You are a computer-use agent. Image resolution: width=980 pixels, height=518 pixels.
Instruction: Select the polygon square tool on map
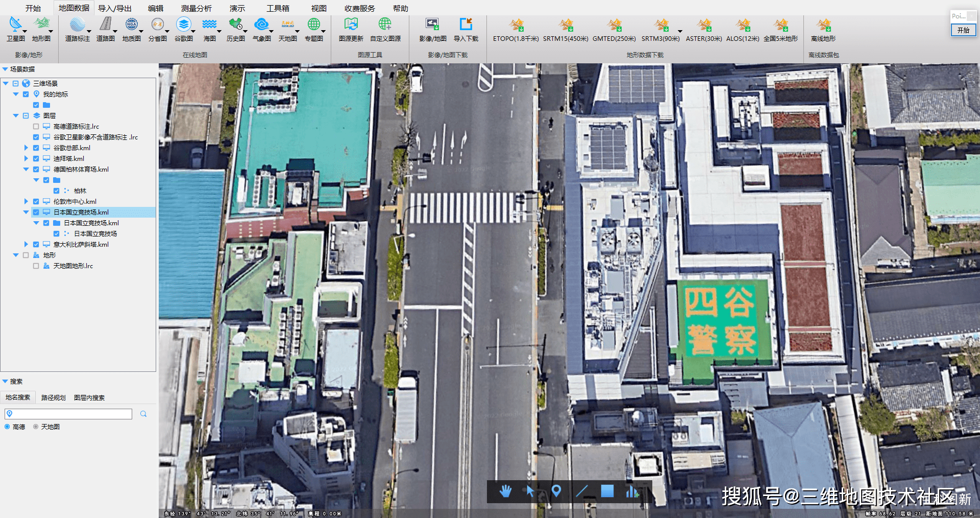(x=607, y=491)
